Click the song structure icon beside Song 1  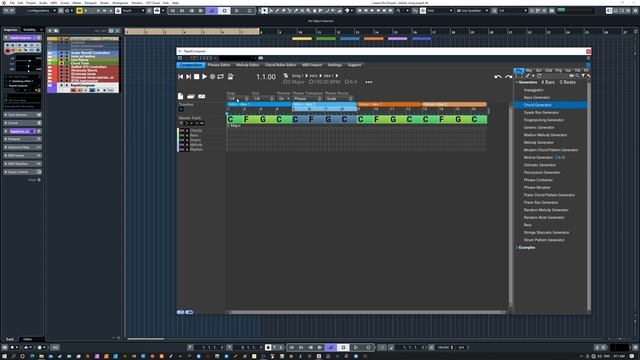click(286, 76)
